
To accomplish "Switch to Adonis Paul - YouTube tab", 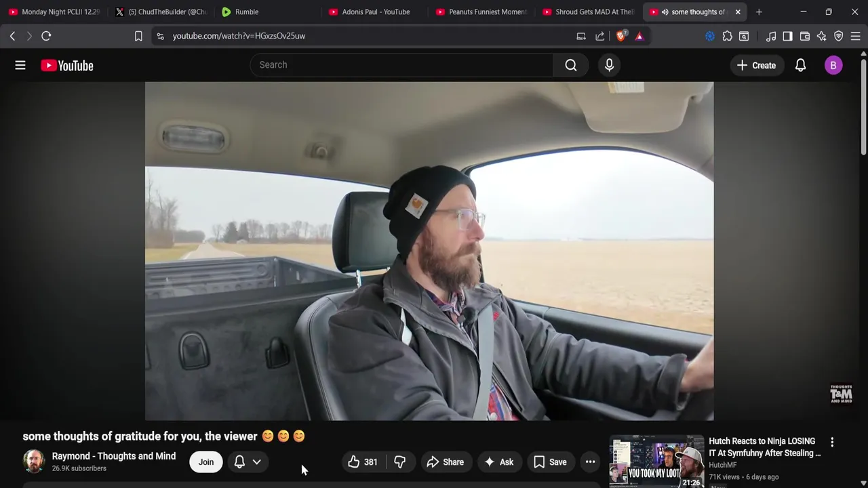I will [x=374, y=12].
